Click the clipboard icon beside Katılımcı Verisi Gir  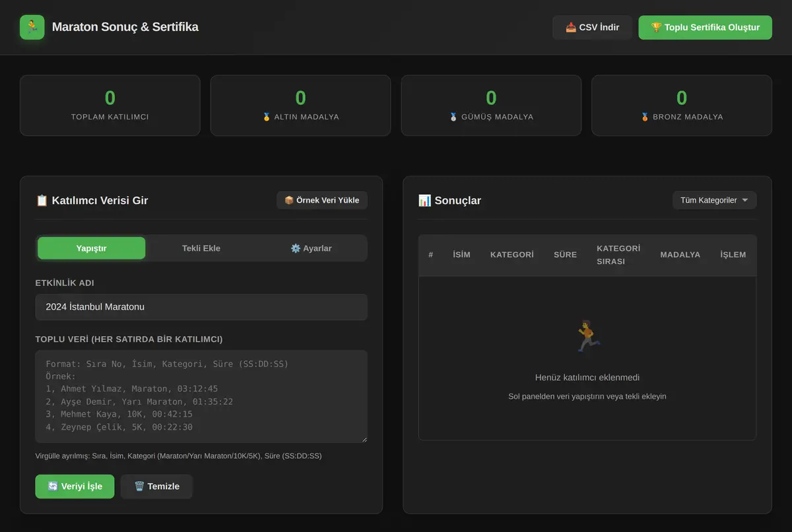point(42,200)
